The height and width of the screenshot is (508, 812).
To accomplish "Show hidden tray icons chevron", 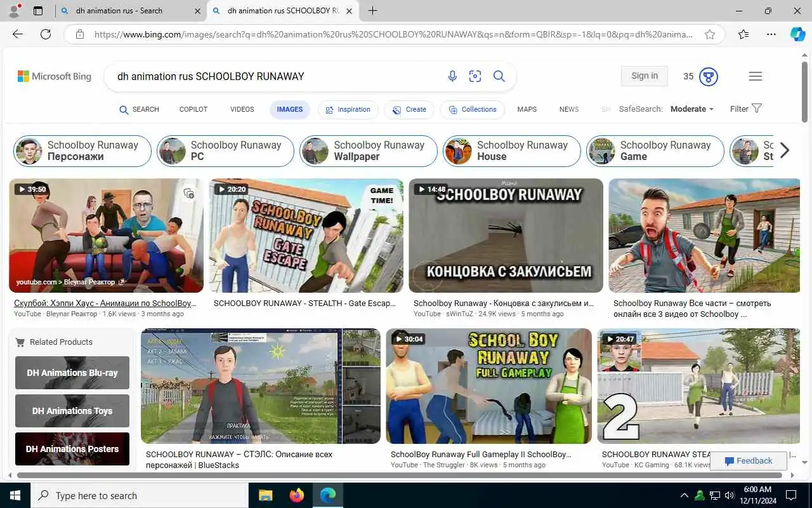I will pos(684,495).
